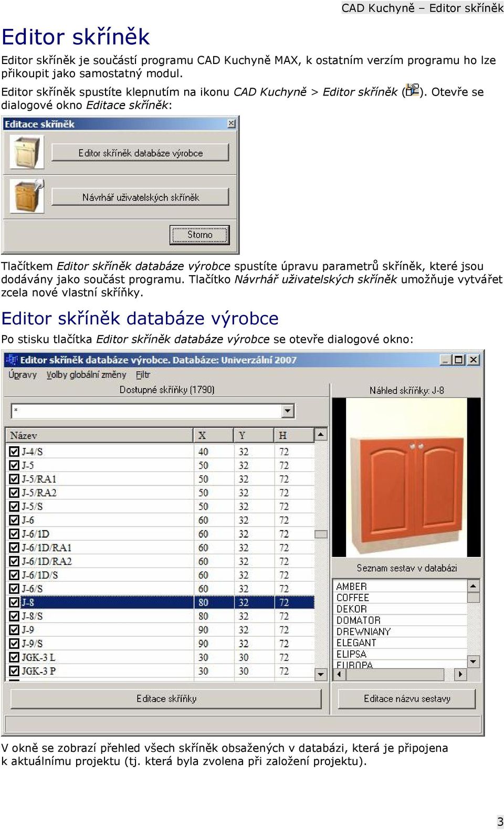Viewport: 504px width, 830px height.
Task: Close the Editace skříněk dialog
Action: (232, 123)
